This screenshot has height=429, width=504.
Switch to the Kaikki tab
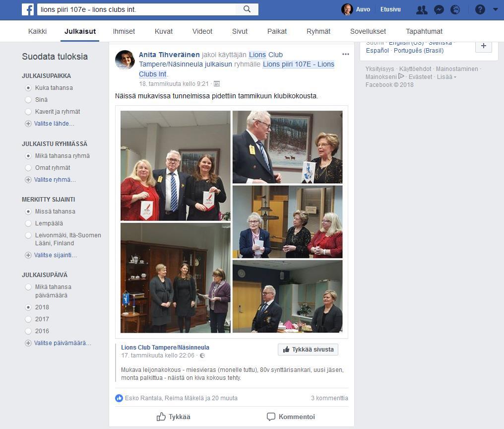(37, 31)
